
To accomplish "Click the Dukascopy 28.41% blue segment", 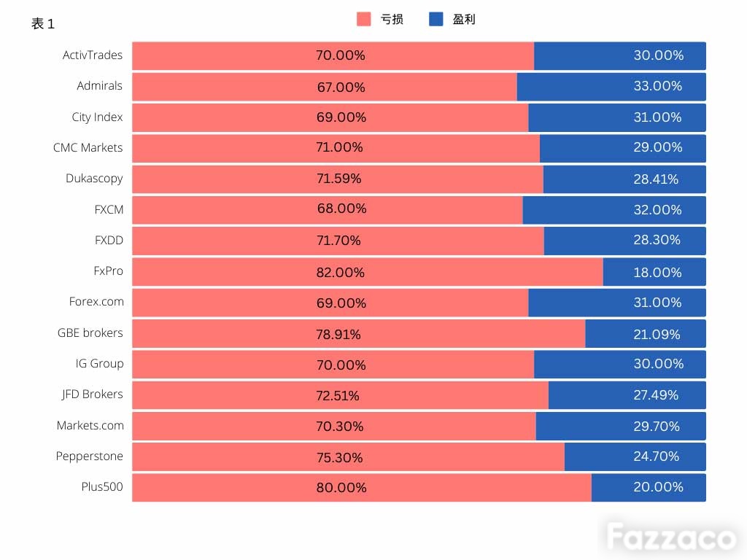I will click(624, 179).
